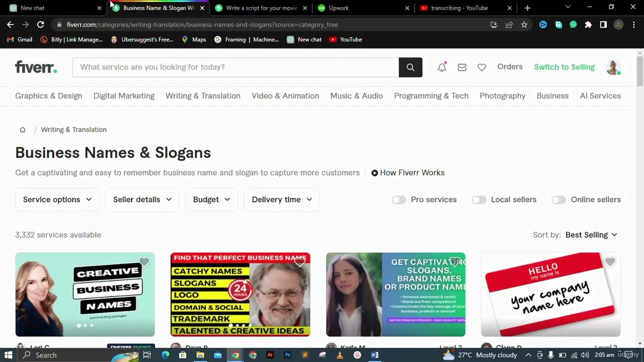This screenshot has height=362, width=644.
Task: Open Chrome three-dot menu
Action: coord(634,25)
